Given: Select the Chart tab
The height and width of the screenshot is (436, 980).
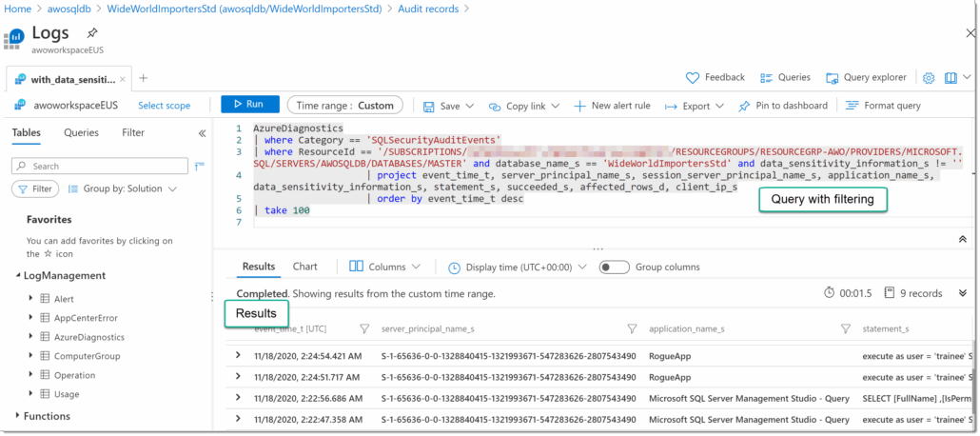Looking at the screenshot, I should pos(304,267).
